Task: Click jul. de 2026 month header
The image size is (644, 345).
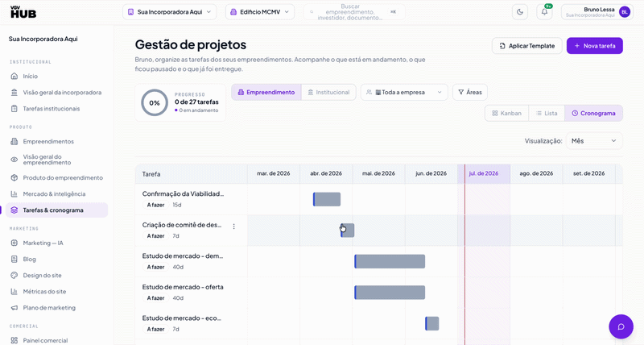Action: (484, 173)
